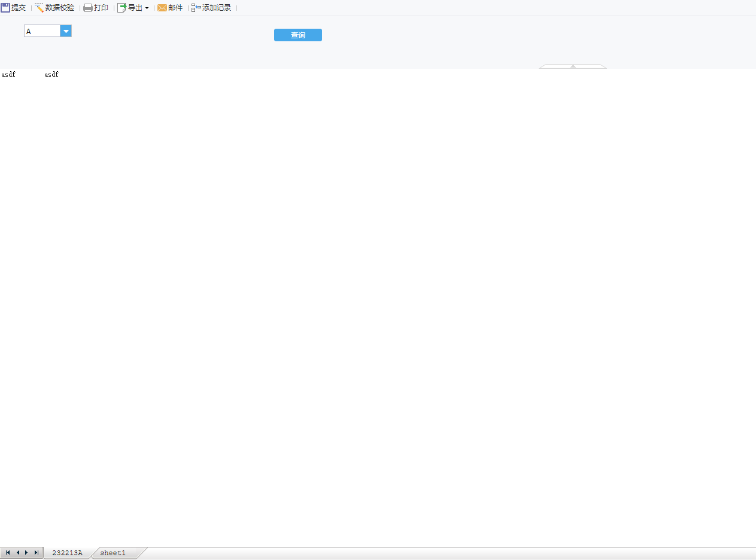The width and height of the screenshot is (756, 560).
Task: Switch to the sheet1 tab
Action: point(113,552)
